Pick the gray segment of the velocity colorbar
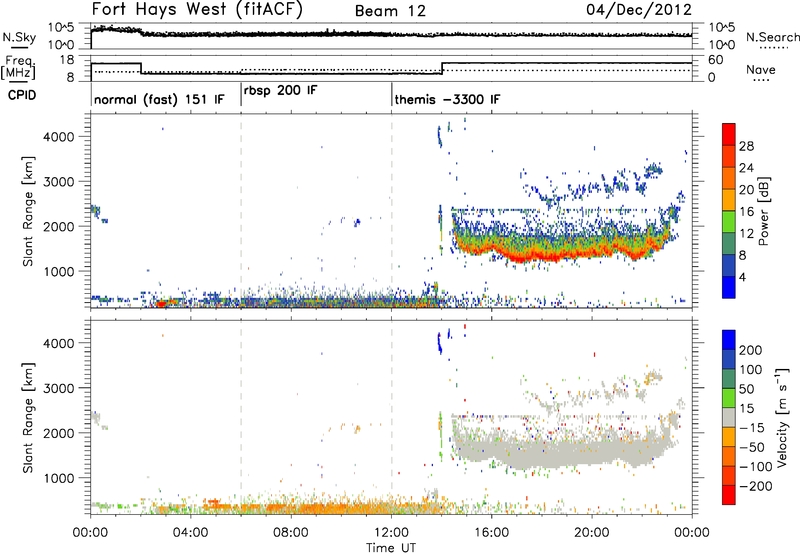This screenshot has width=800, height=554. (729, 418)
